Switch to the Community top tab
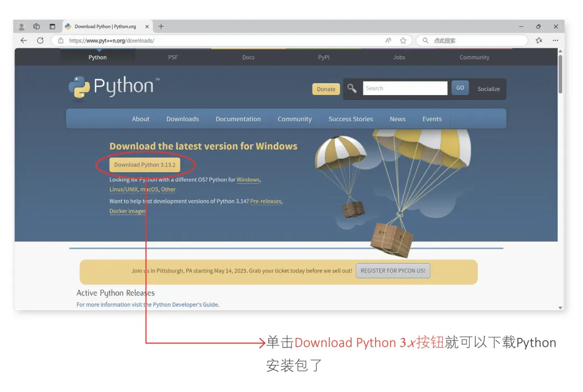This screenshot has width=583, height=392. 474,57
